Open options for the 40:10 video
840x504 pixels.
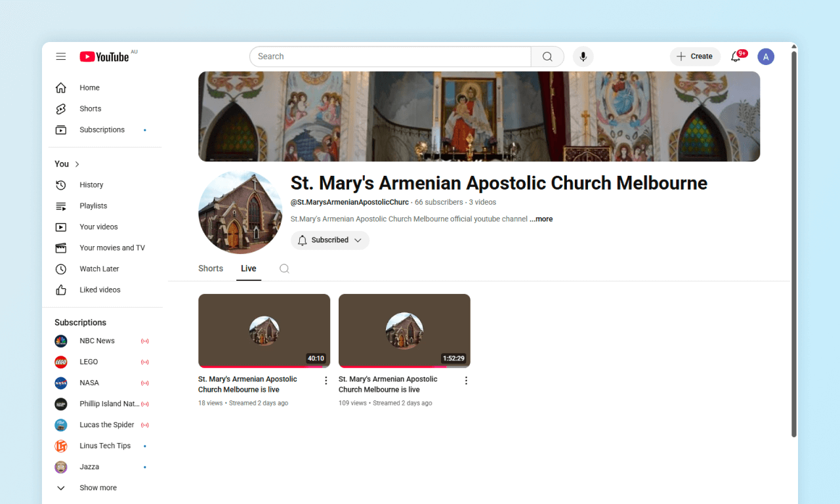pyautogui.click(x=326, y=381)
